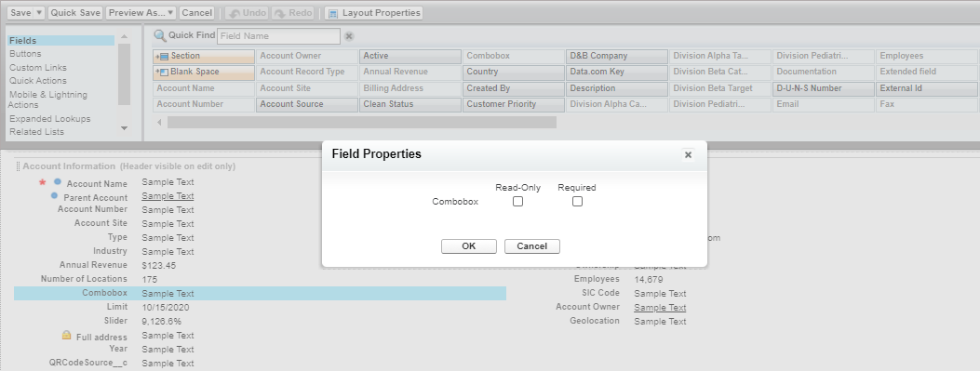Select the Data.com Key palette field
The image size is (980, 371).
[617, 72]
